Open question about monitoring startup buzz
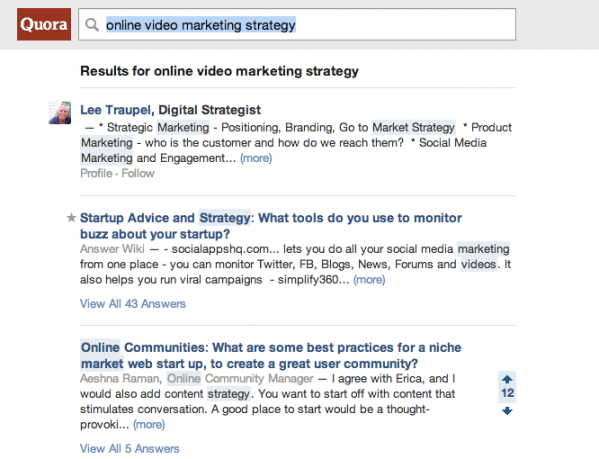The image size is (599, 459). click(271, 226)
